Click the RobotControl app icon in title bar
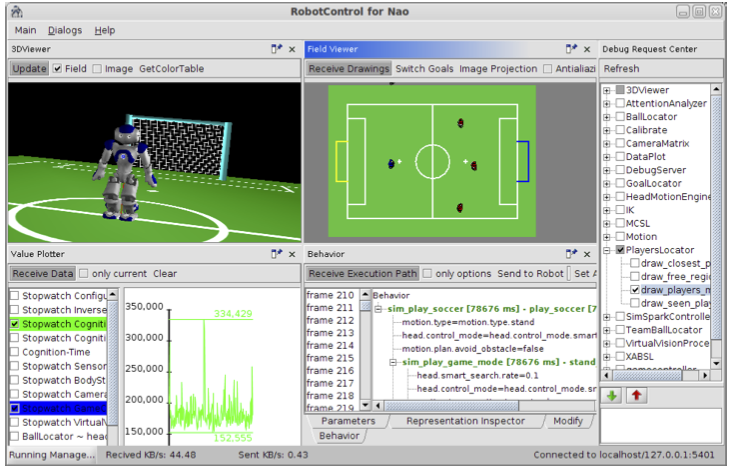The width and height of the screenshot is (734, 471). pyautogui.click(x=16, y=11)
